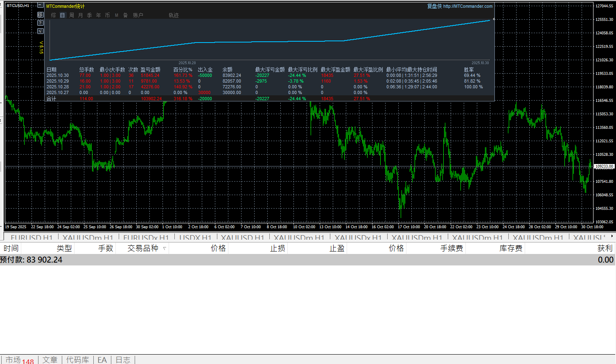
Task: Select the 2025.10.29 date row
Action: tap(58, 81)
